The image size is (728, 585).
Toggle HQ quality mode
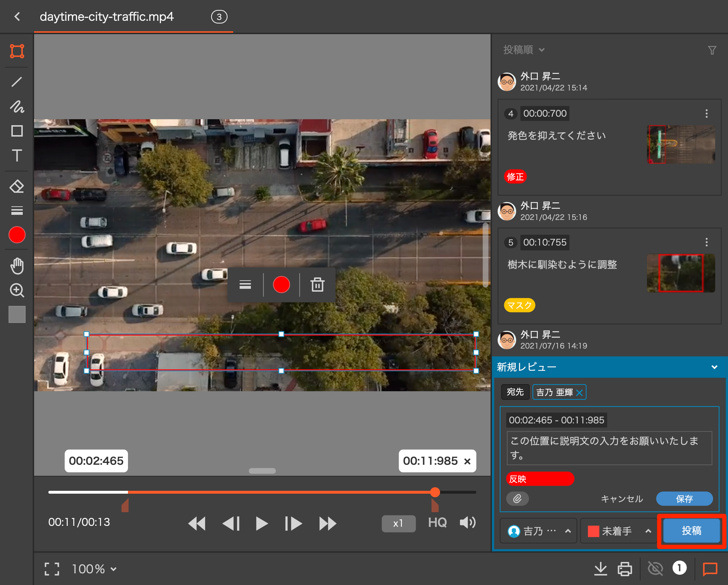437,523
